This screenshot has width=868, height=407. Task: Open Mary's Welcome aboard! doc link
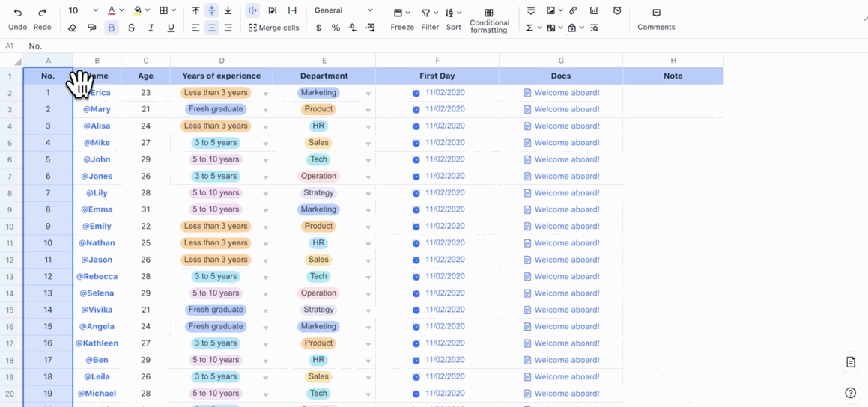(566, 109)
